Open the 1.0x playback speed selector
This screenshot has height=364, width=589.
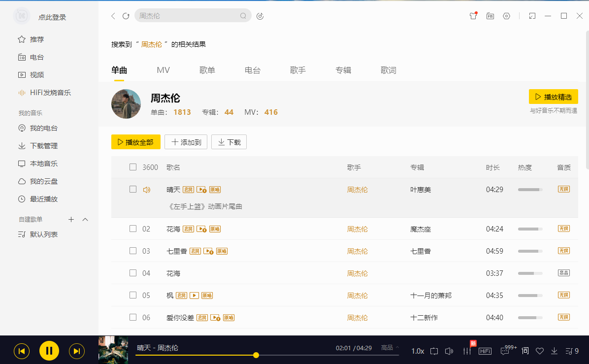(418, 351)
